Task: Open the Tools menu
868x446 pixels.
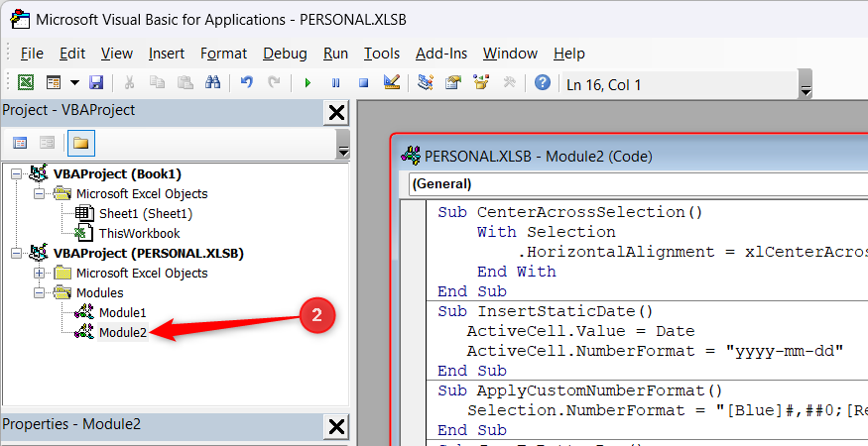Action: (381, 54)
